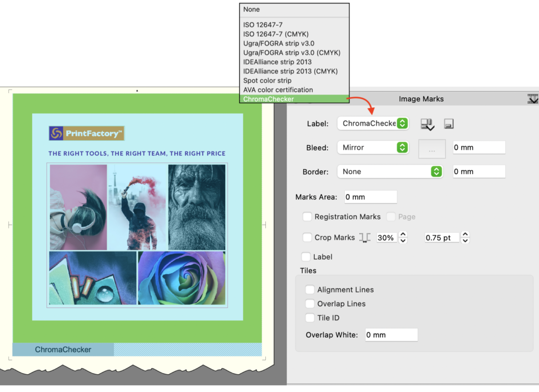Edit crop marks 30% field
This screenshot has height=392, width=539.
[387, 237]
